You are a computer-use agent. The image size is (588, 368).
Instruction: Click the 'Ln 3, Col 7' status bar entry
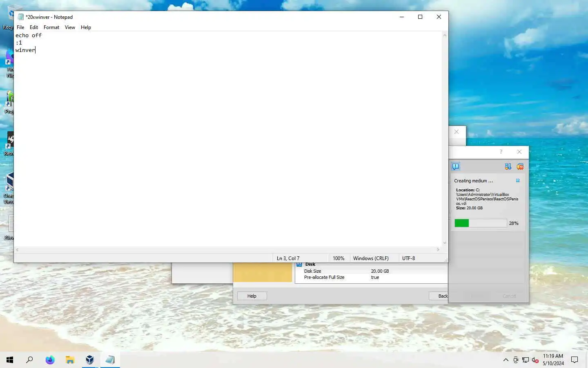point(288,258)
